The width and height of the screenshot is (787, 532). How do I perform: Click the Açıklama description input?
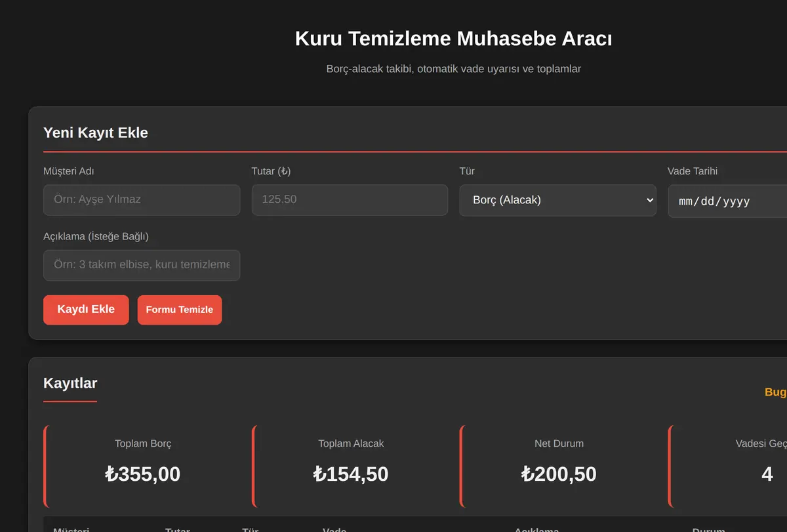pos(142,265)
